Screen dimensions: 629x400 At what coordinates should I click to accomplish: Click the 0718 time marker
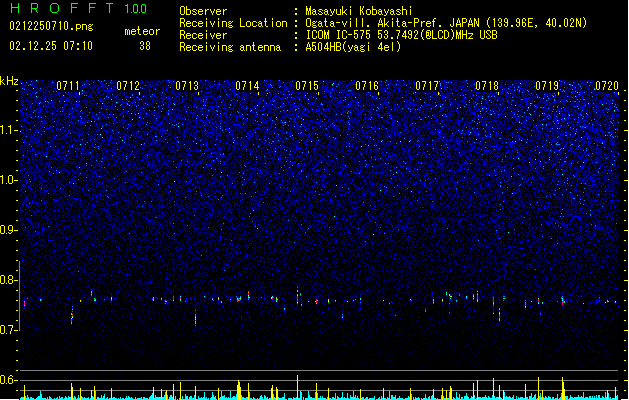coord(487,86)
